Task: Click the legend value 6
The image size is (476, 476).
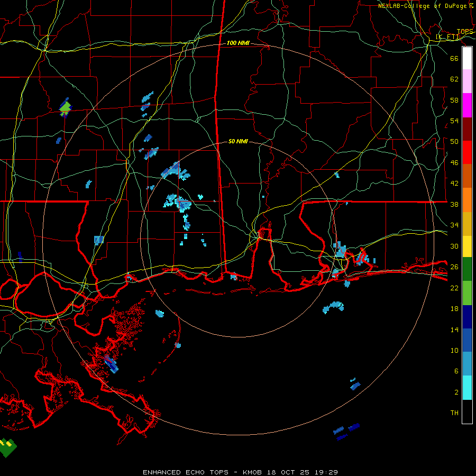Action: pos(456,371)
